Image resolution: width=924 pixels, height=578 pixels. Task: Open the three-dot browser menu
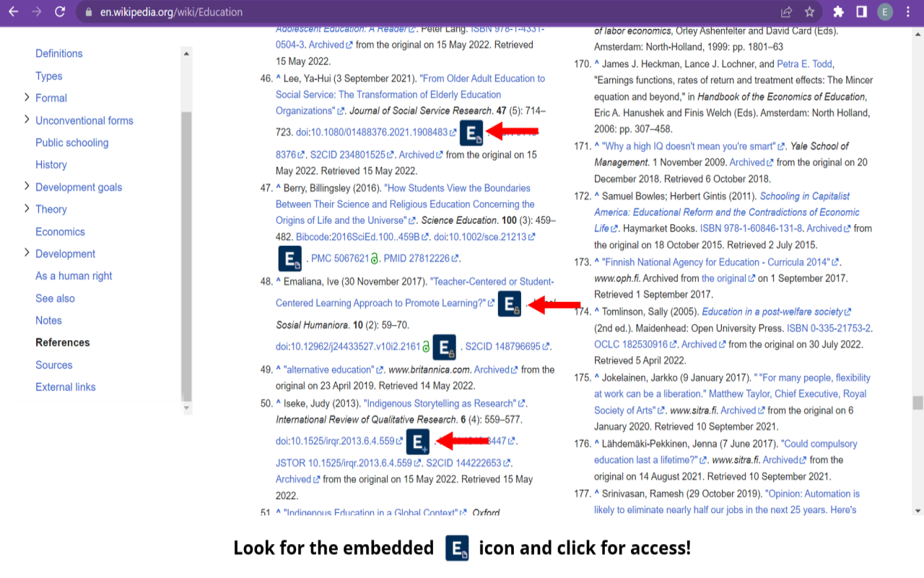click(907, 12)
